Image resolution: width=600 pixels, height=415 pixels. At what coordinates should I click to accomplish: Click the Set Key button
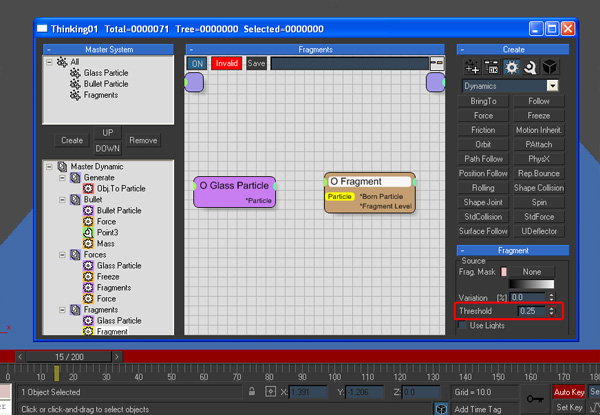[x=569, y=407]
